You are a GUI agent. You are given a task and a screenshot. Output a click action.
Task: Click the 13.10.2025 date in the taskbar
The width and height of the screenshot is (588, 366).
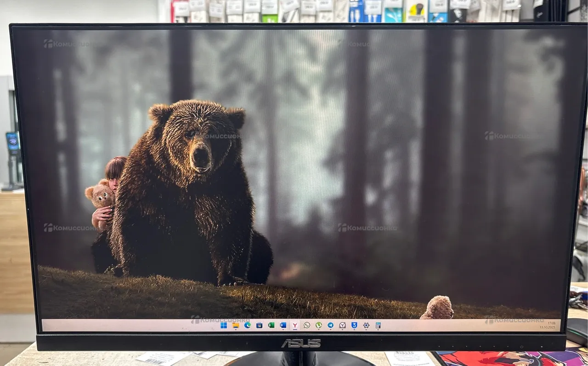[x=548, y=327]
